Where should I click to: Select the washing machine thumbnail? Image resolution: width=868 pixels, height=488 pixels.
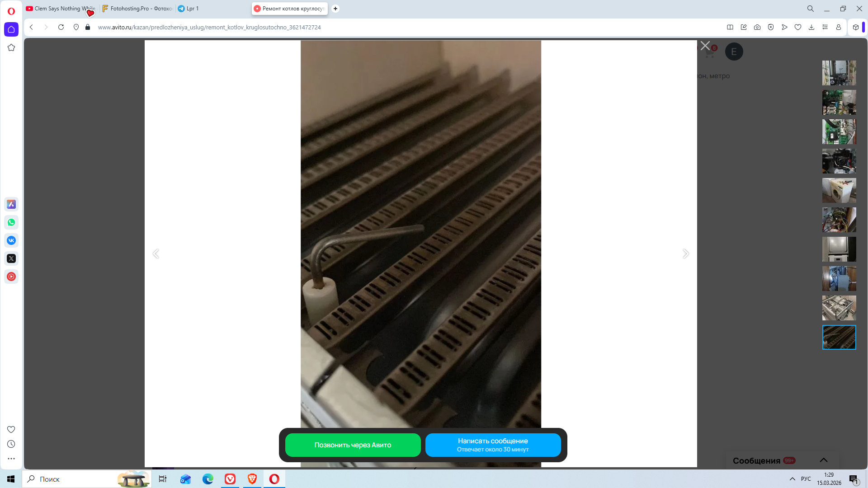click(839, 190)
